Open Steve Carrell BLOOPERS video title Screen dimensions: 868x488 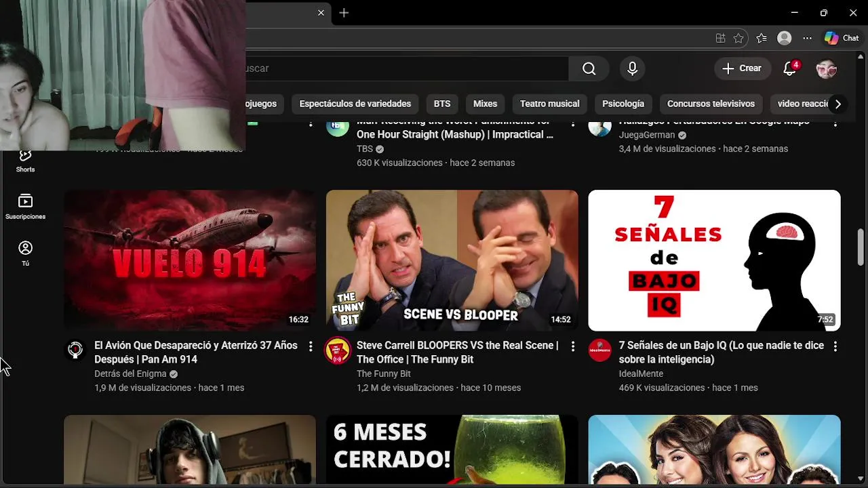point(458,352)
